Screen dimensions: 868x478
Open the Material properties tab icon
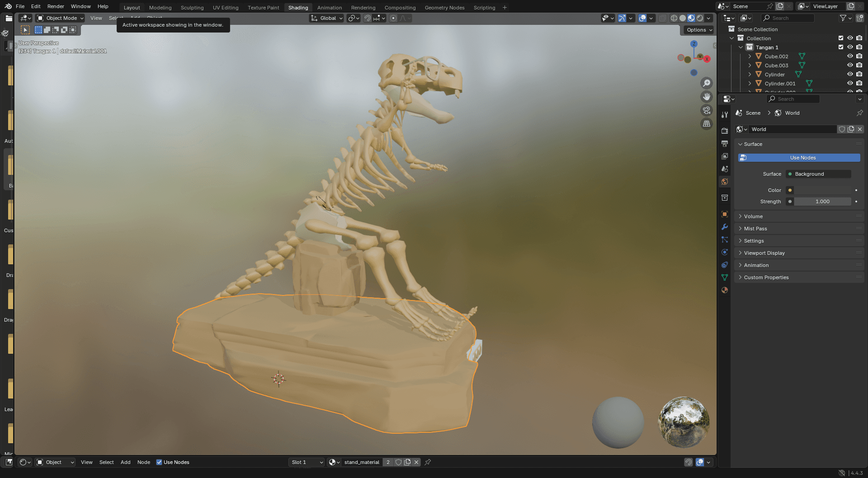tap(725, 290)
